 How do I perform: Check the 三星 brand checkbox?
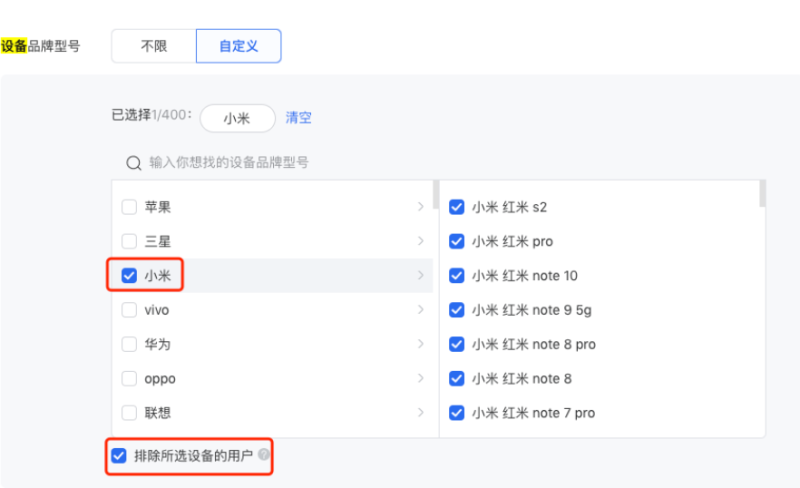(x=129, y=241)
